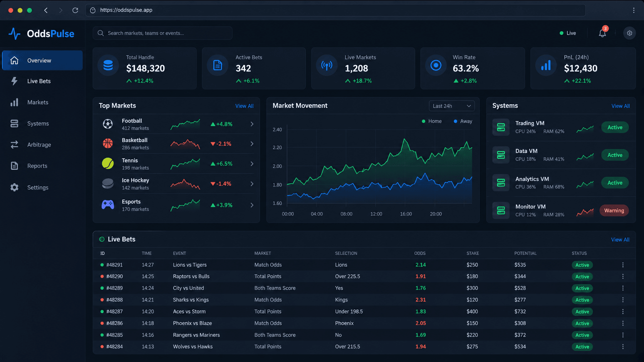Click event 'Rangers vs Mariners'

pyautogui.click(x=196, y=335)
